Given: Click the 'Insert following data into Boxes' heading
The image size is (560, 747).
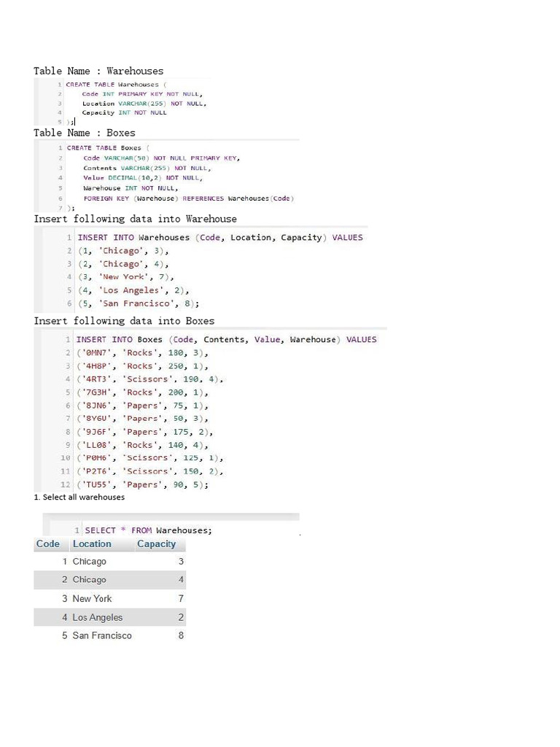Looking at the screenshot, I should tap(124, 321).
